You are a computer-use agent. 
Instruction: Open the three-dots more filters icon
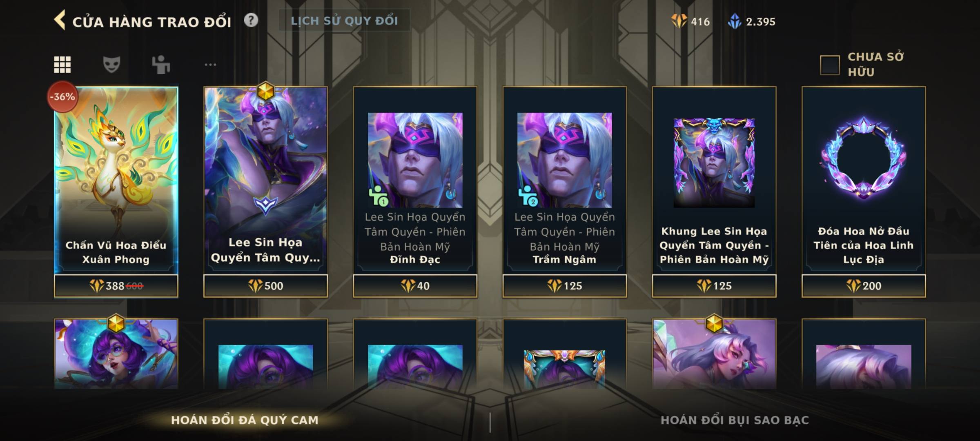click(210, 65)
